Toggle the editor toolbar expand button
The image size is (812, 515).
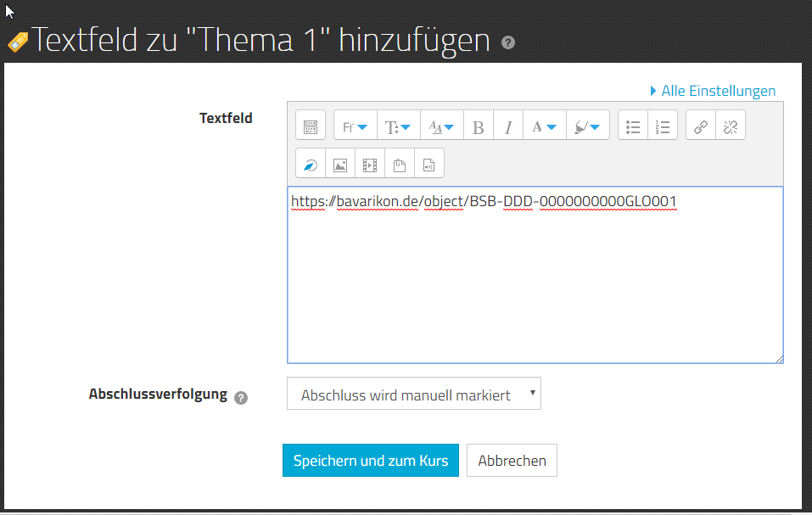[311, 127]
